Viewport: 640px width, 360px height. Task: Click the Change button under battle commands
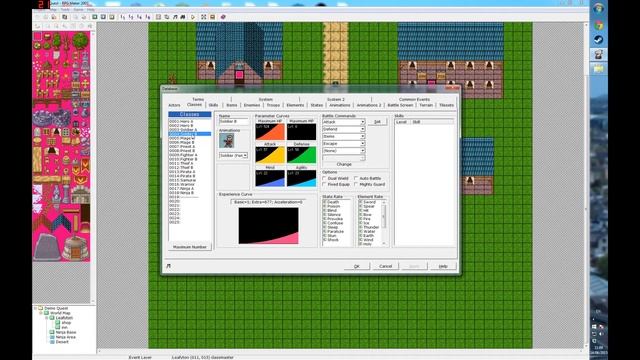(344, 164)
